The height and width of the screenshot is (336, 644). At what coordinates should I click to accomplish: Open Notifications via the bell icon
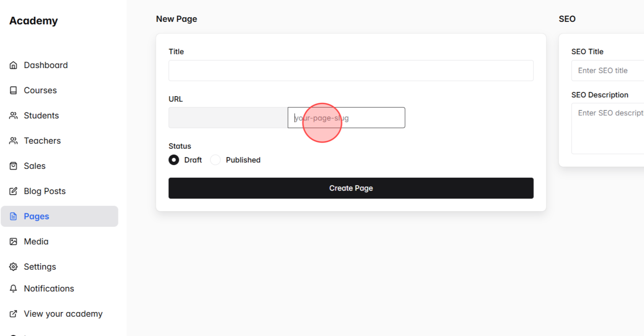point(13,288)
